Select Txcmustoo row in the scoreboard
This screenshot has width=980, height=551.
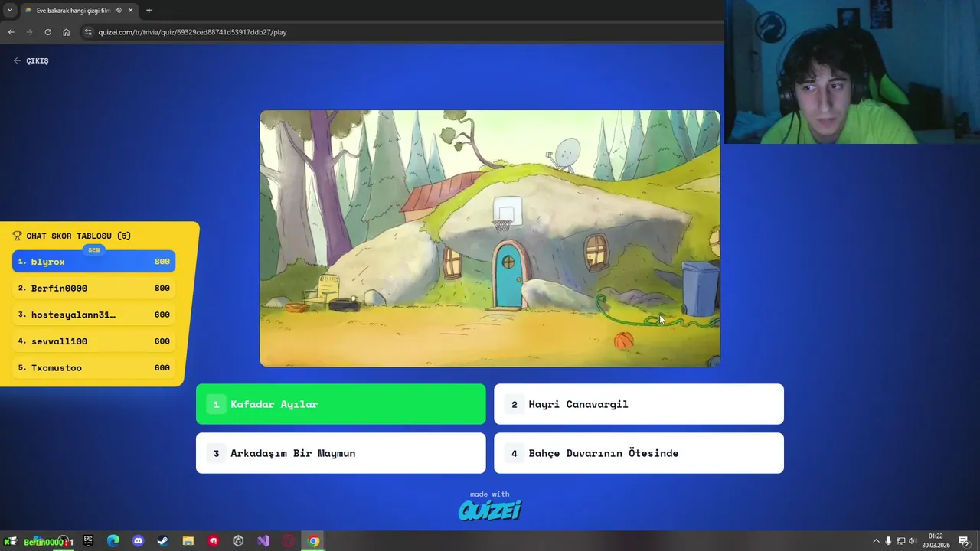point(93,368)
